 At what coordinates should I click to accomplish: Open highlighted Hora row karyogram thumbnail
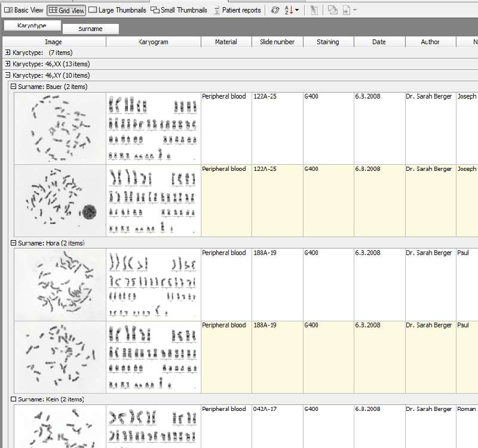[154, 357]
